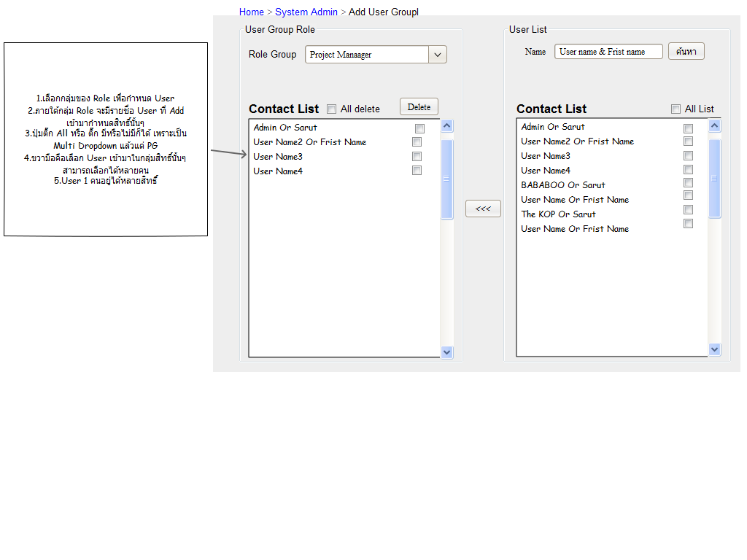Click the Delete button
The image size is (747, 560).
coord(419,106)
